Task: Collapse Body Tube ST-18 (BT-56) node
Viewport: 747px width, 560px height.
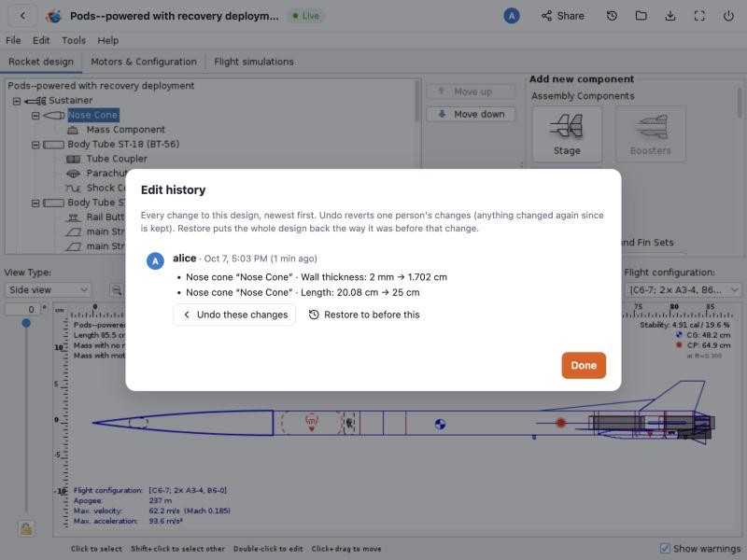Action: pos(35,145)
